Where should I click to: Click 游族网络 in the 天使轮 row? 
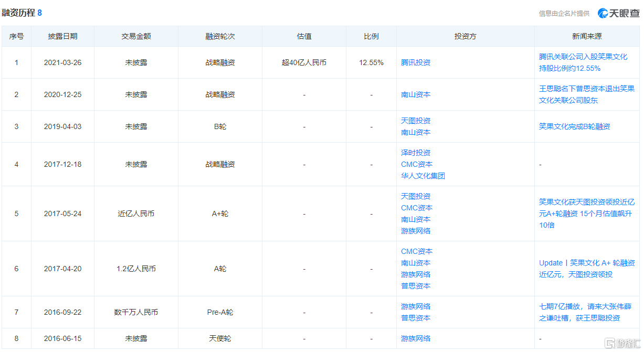[415, 338]
